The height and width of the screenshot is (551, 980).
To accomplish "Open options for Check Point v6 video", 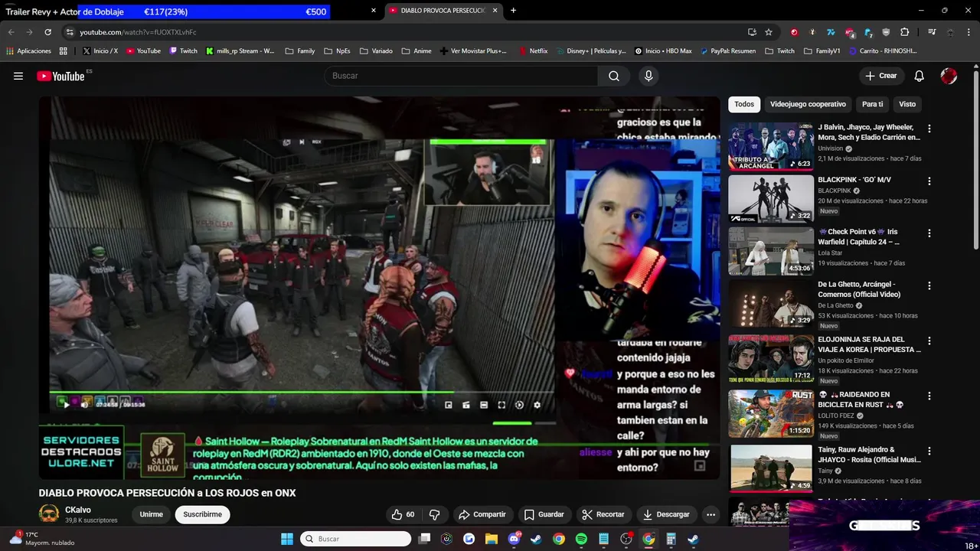I will click(929, 233).
